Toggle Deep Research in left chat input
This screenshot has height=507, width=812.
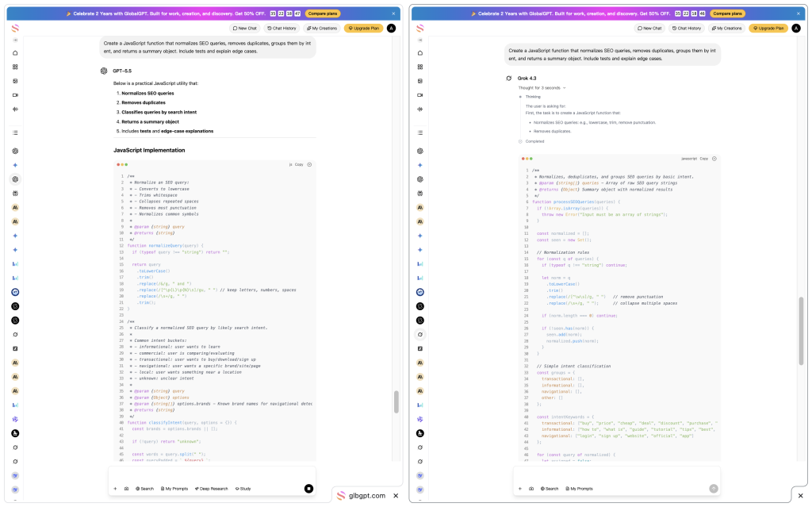click(211, 488)
